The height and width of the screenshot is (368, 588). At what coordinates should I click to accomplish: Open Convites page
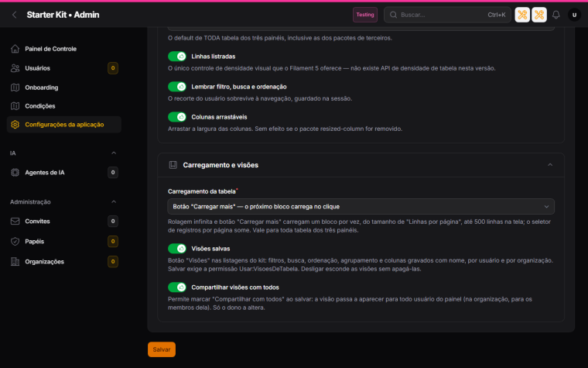click(x=63, y=221)
